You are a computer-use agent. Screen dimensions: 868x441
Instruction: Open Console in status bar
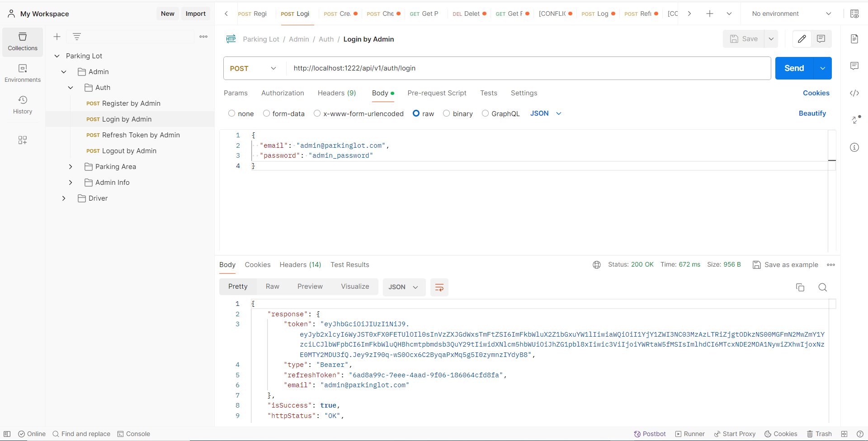pyautogui.click(x=134, y=434)
